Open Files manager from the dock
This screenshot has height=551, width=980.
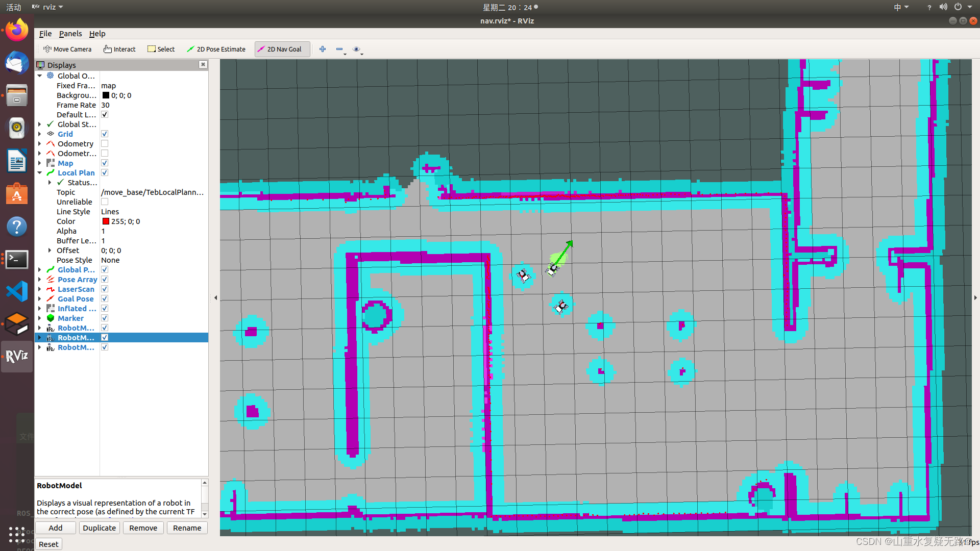[17, 95]
